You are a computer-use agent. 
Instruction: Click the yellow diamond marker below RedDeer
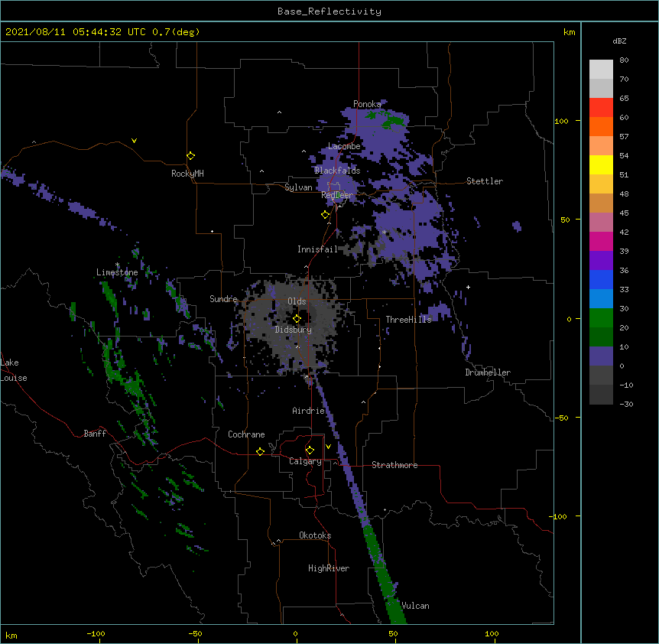tap(326, 215)
